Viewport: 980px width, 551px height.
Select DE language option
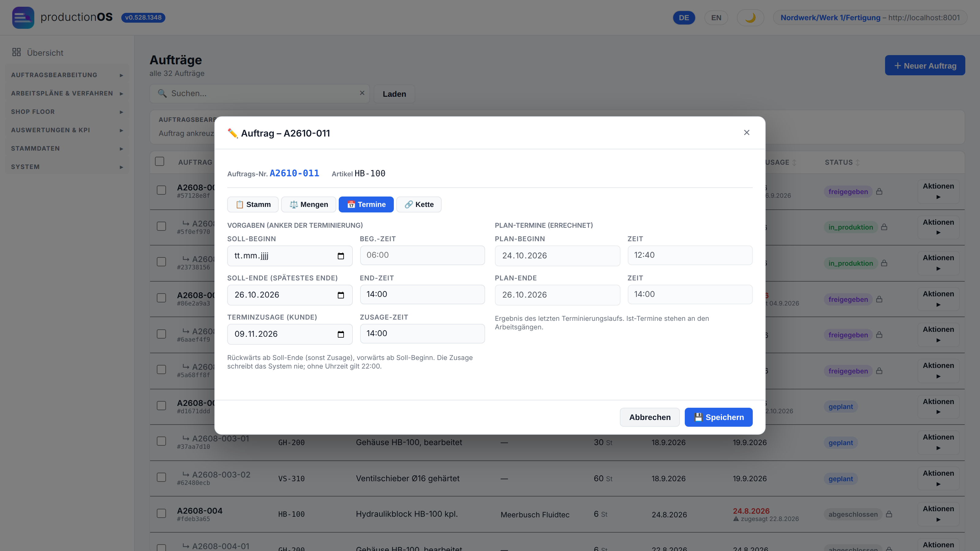pos(684,18)
